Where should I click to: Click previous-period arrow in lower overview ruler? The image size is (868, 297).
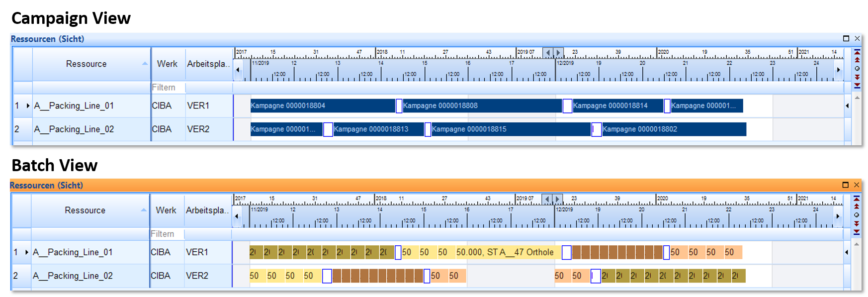pos(547,199)
